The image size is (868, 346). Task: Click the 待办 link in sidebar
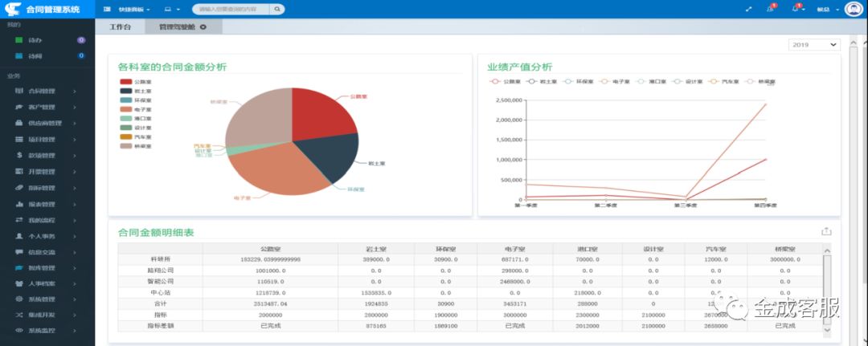pyautogui.click(x=35, y=40)
